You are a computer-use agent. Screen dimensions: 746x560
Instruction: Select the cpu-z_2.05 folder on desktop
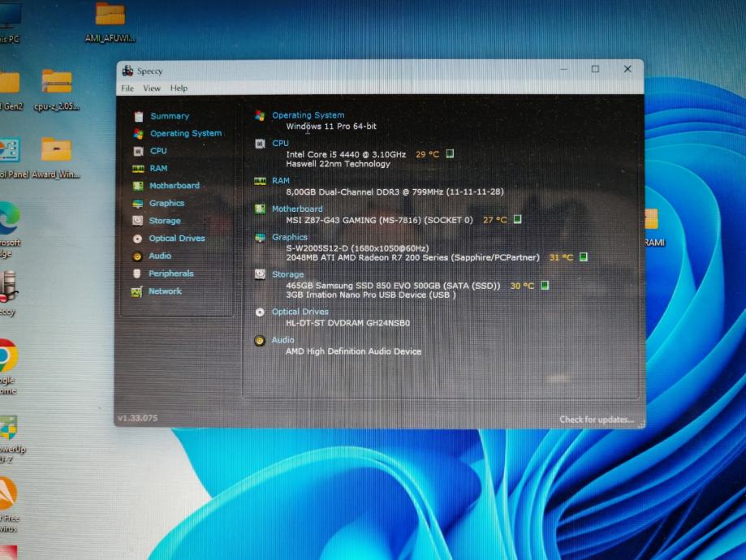click(57, 90)
